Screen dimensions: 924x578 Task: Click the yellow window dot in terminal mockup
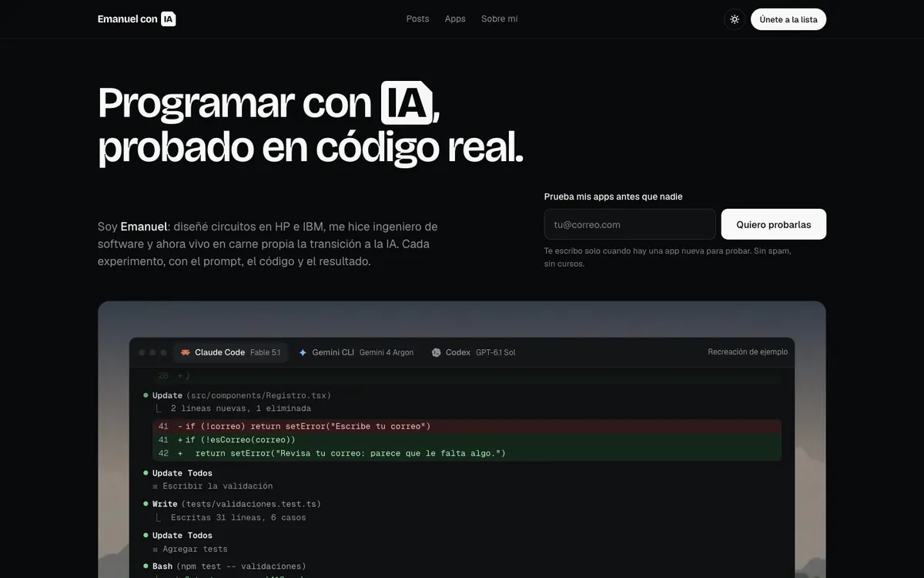coord(152,352)
